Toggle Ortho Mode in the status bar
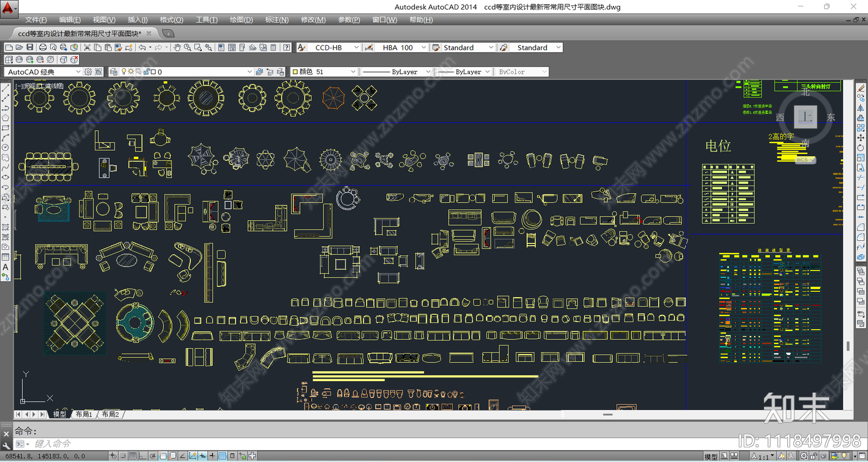This screenshot has width=868, height=462. pos(143,456)
